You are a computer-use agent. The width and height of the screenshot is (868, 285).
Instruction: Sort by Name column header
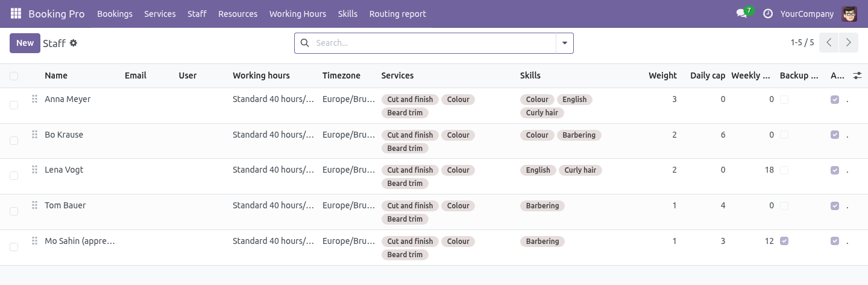(x=56, y=75)
